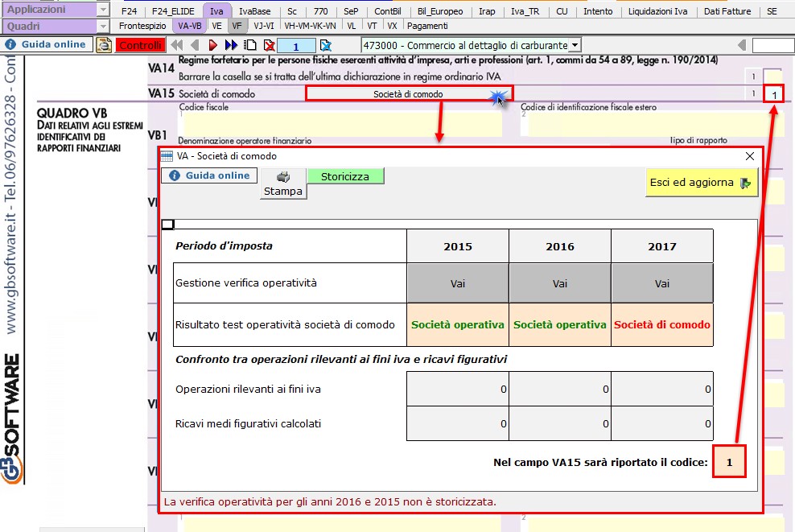Open the CU tab
The width and height of the screenshot is (795, 532).
tap(562, 11)
